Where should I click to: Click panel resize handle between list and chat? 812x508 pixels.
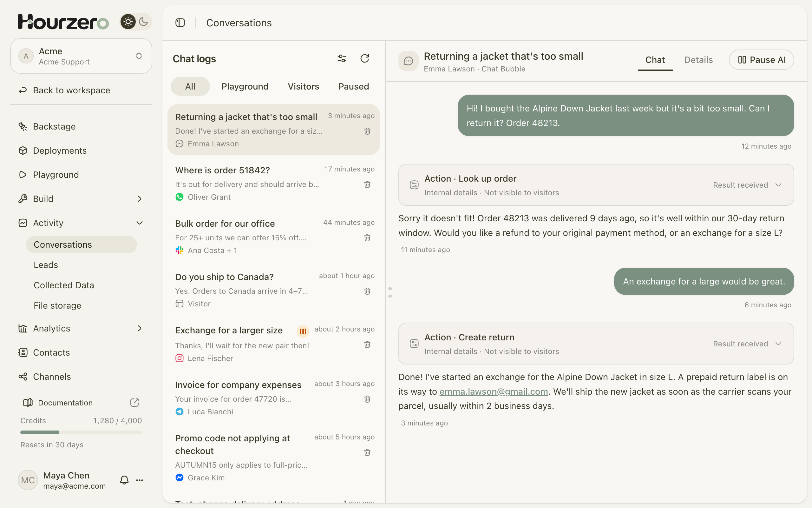(390, 292)
